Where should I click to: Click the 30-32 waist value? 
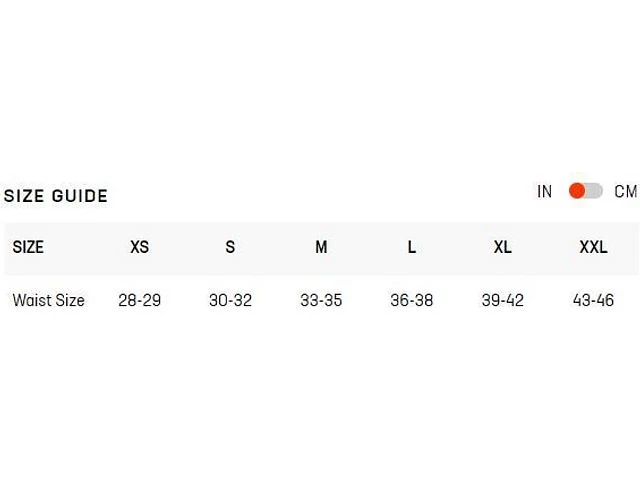[230, 300]
